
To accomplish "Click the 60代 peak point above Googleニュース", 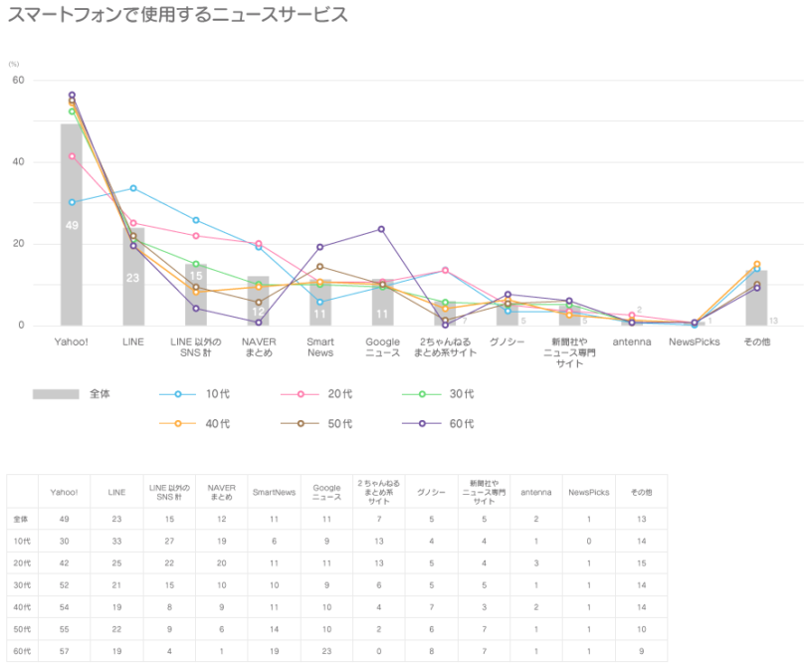I will (383, 228).
